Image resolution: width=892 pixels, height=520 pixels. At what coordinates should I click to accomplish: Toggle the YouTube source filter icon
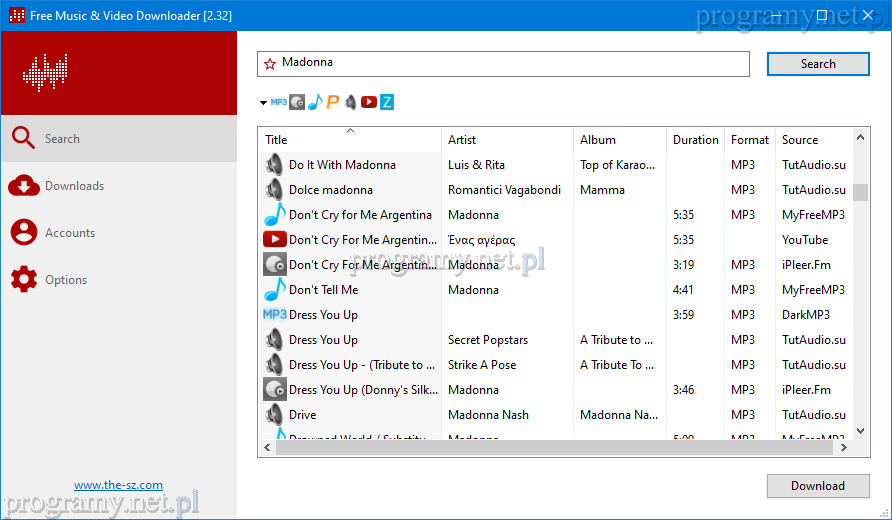pos(369,102)
